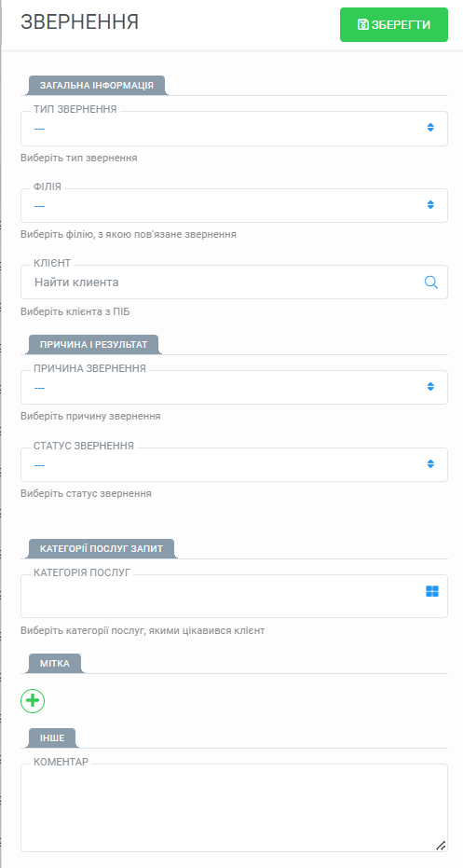Save the form with ЗБЕРЕГТИ button

pyautogui.click(x=394, y=24)
